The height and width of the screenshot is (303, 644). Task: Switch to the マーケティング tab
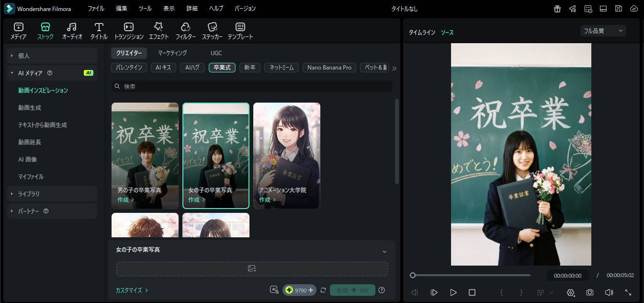point(171,53)
